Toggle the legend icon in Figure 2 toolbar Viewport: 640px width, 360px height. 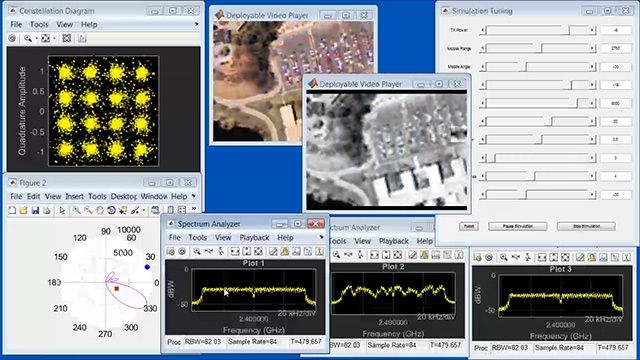tap(182, 210)
